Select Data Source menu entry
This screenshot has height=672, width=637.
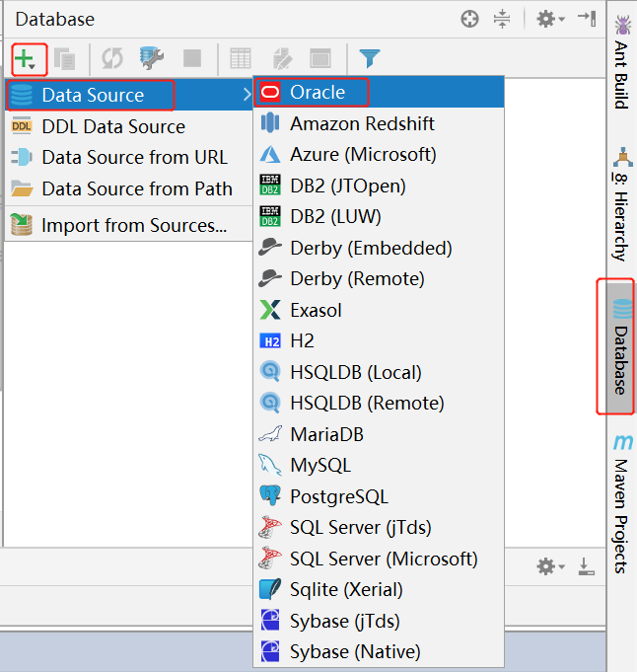(128, 95)
